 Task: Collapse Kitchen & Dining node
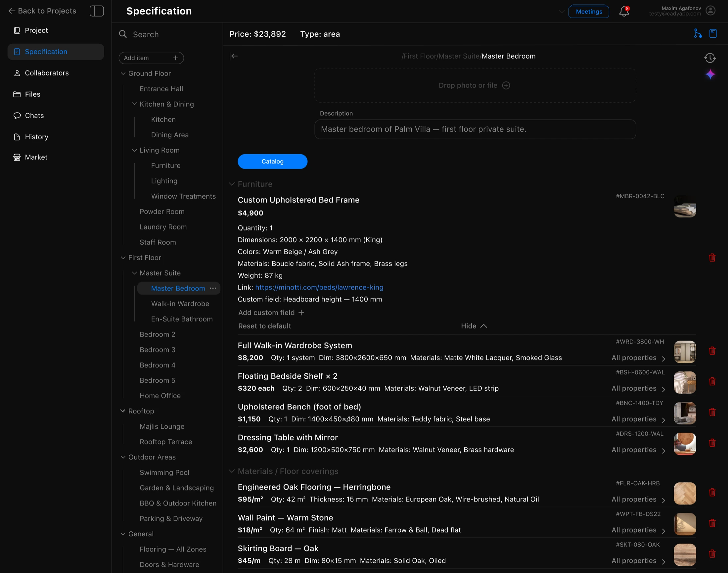coord(134,104)
